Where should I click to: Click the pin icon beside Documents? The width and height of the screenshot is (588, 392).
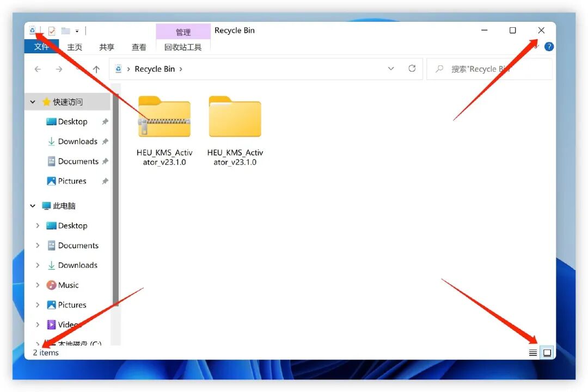click(x=105, y=161)
